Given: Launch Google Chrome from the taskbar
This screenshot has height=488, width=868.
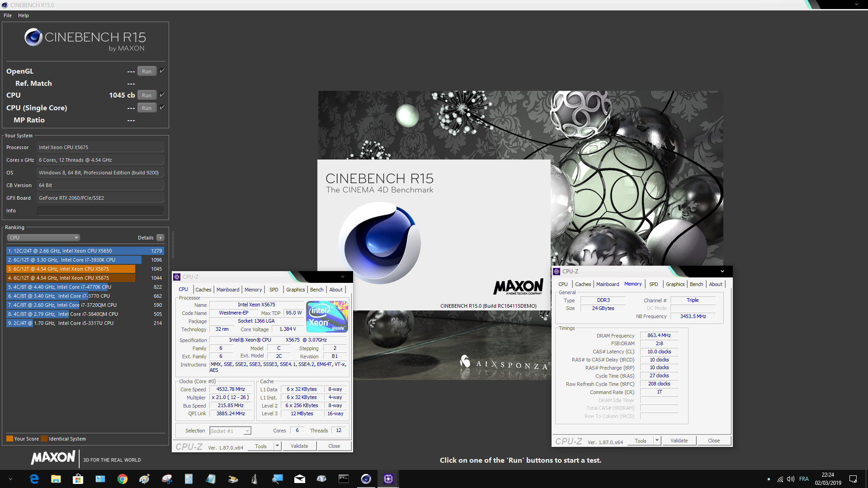Looking at the screenshot, I should 122,479.
